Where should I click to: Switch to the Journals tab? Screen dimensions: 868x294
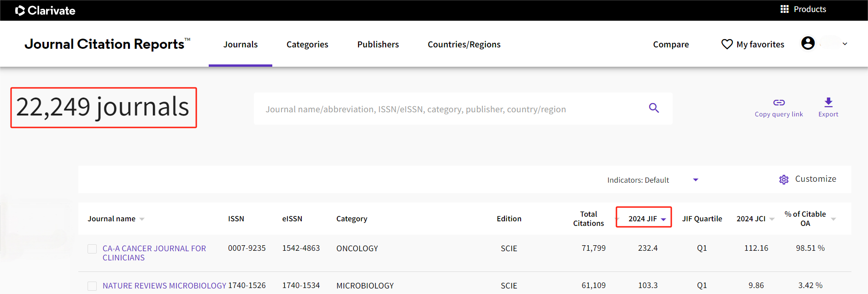240,45
